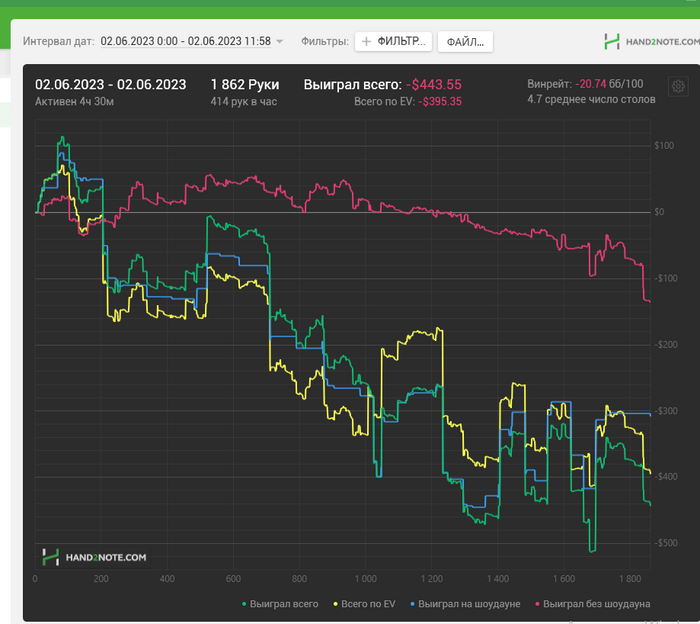
Task: Click the winrate value -20.74
Action: (590, 84)
